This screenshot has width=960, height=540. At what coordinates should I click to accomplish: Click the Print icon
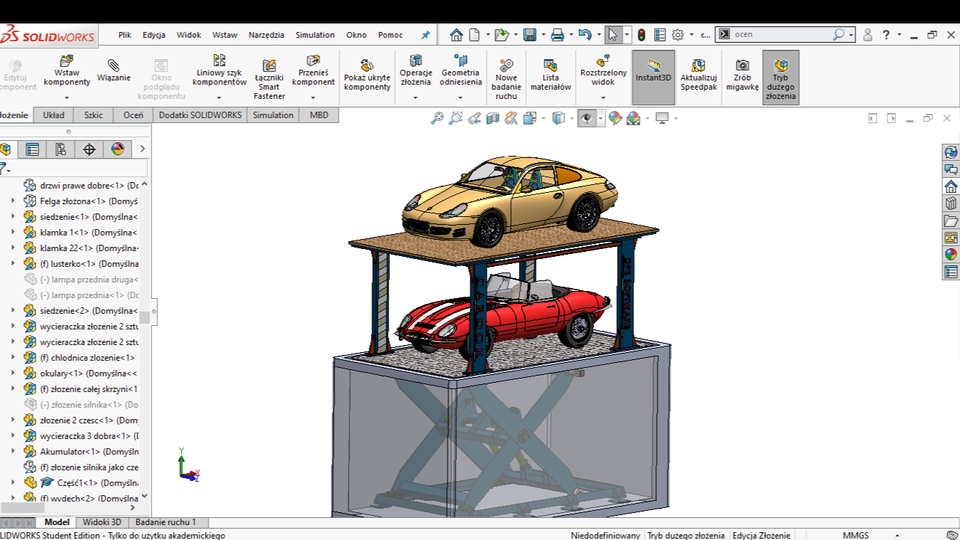coord(557,35)
